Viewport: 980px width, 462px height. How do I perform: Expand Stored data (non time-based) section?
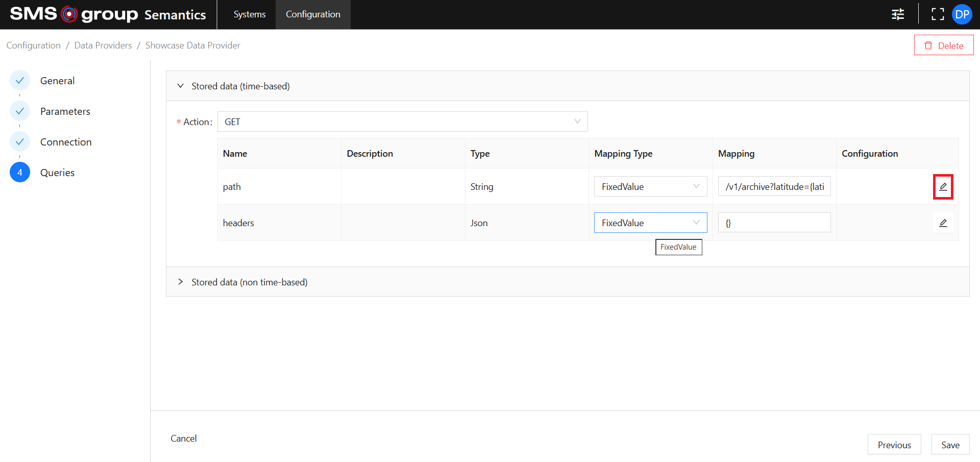click(568, 282)
